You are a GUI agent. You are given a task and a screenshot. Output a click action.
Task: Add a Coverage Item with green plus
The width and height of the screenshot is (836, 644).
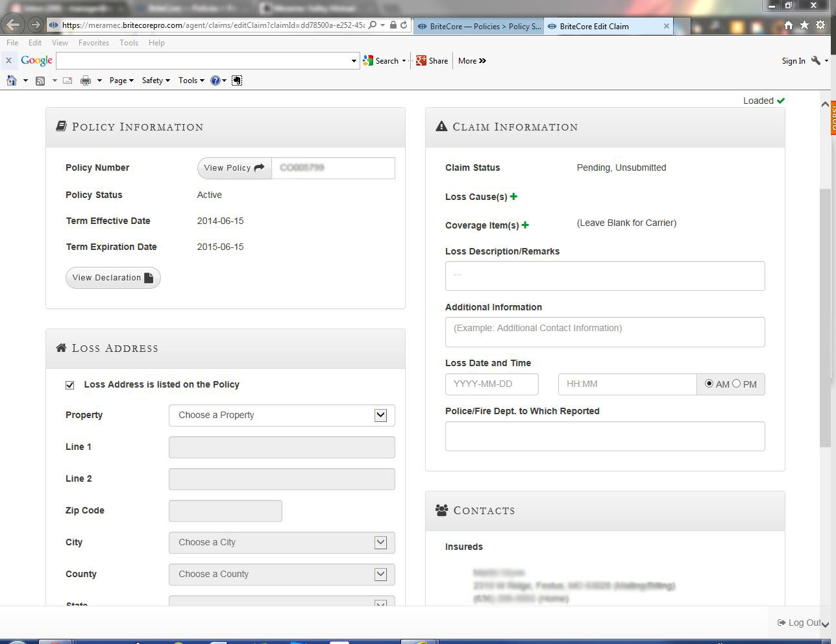[x=525, y=225]
